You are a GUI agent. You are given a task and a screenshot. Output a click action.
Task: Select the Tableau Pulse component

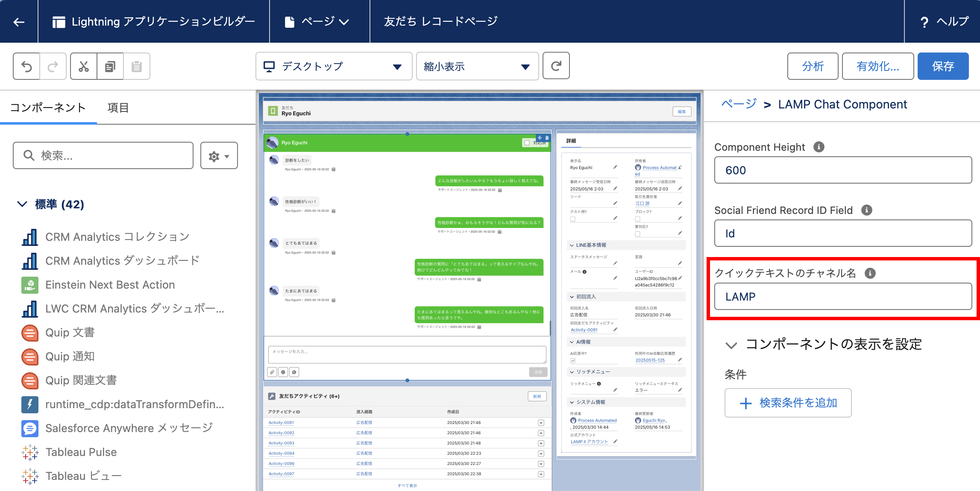point(81,452)
